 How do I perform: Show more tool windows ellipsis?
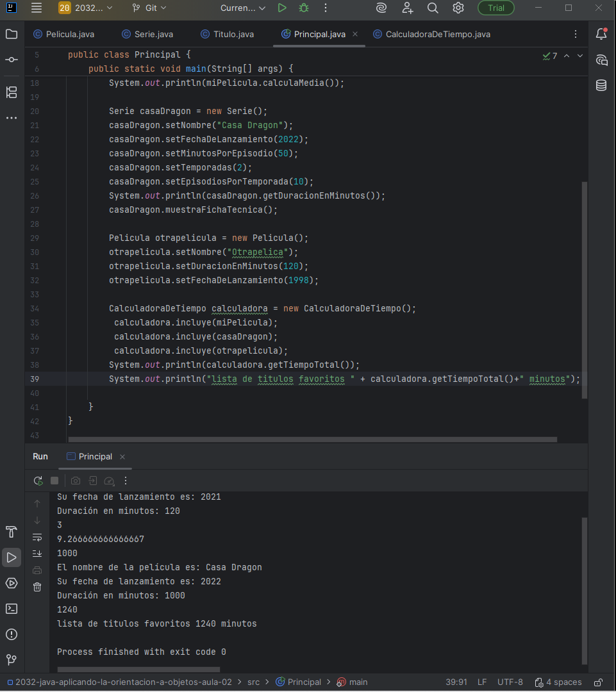[x=12, y=118]
